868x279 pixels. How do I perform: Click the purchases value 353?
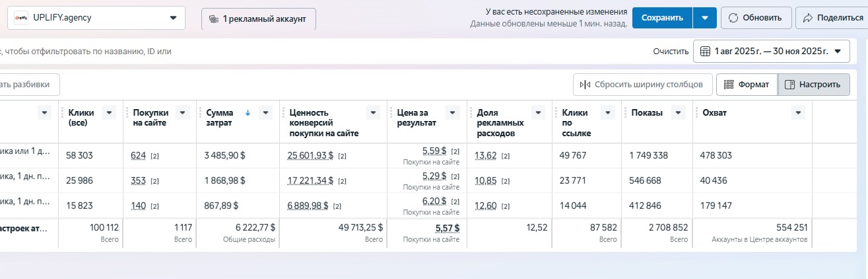(139, 180)
